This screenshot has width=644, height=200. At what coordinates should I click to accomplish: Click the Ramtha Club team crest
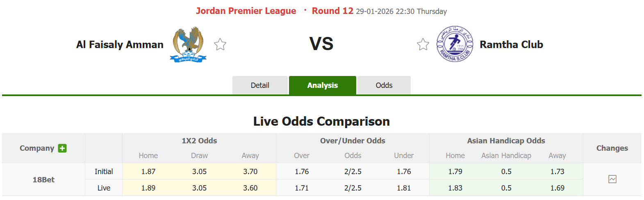click(x=455, y=44)
